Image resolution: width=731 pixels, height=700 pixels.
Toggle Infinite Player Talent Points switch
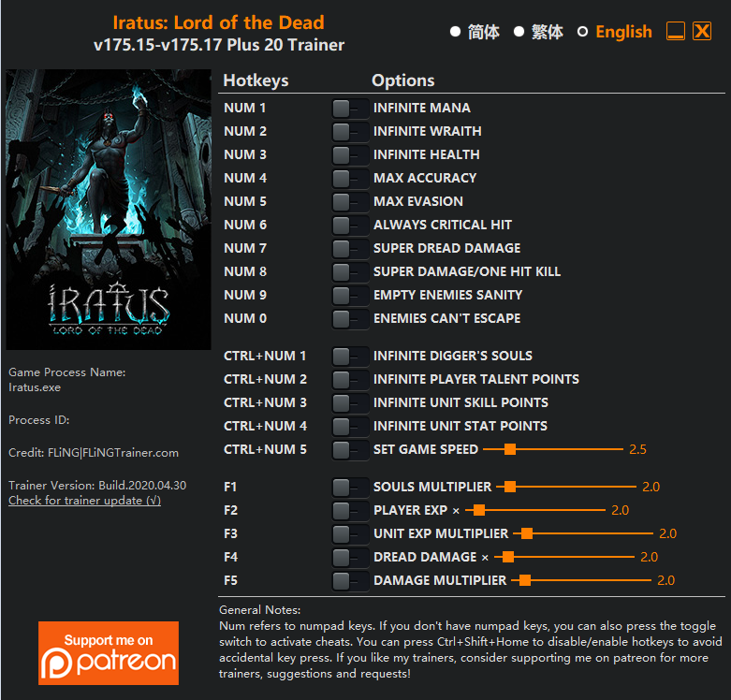350,380
